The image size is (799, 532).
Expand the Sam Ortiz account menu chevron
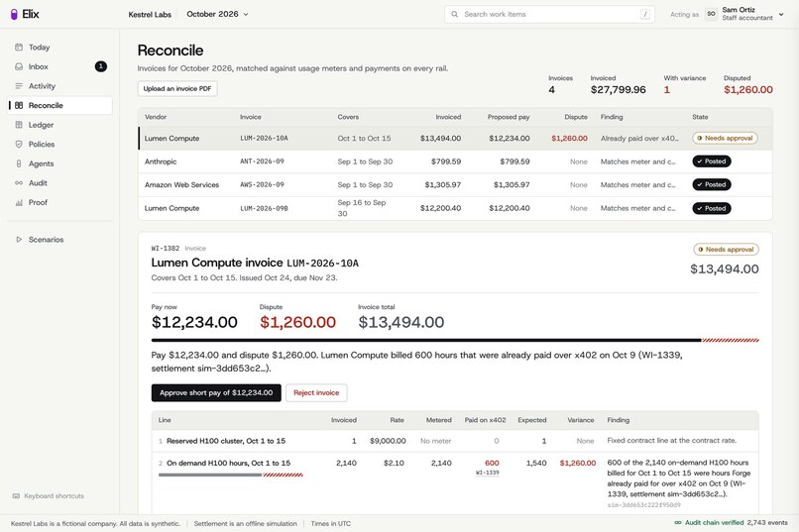pyautogui.click(x=781, y=14)
